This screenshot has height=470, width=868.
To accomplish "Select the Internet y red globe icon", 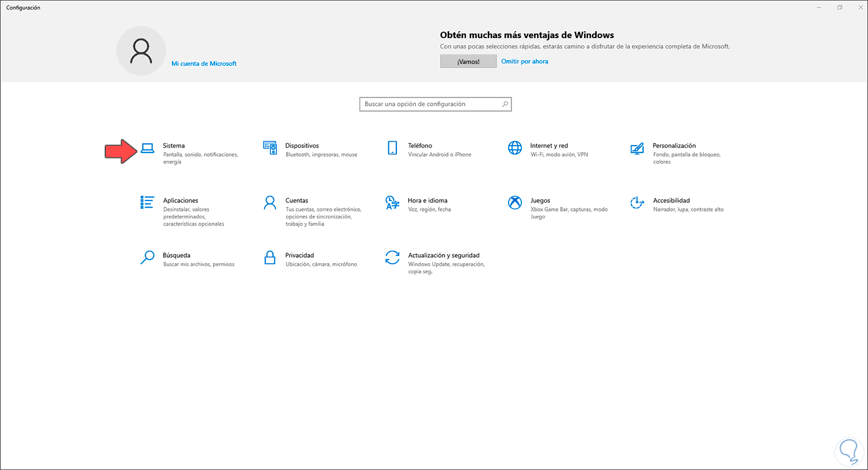I will 514,148.
